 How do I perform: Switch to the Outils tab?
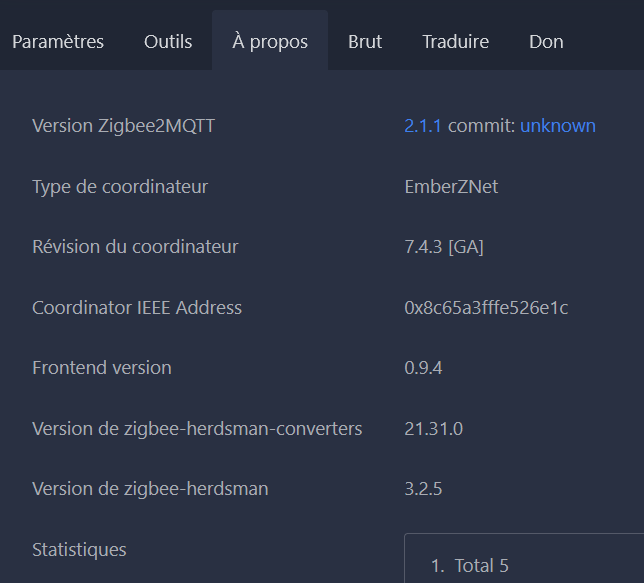168,41
